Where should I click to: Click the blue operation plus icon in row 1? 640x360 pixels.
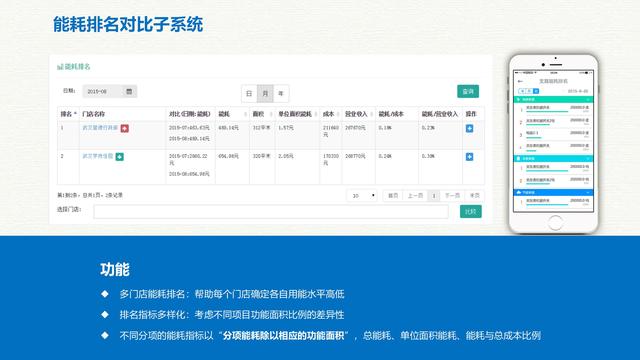[469, 129]
